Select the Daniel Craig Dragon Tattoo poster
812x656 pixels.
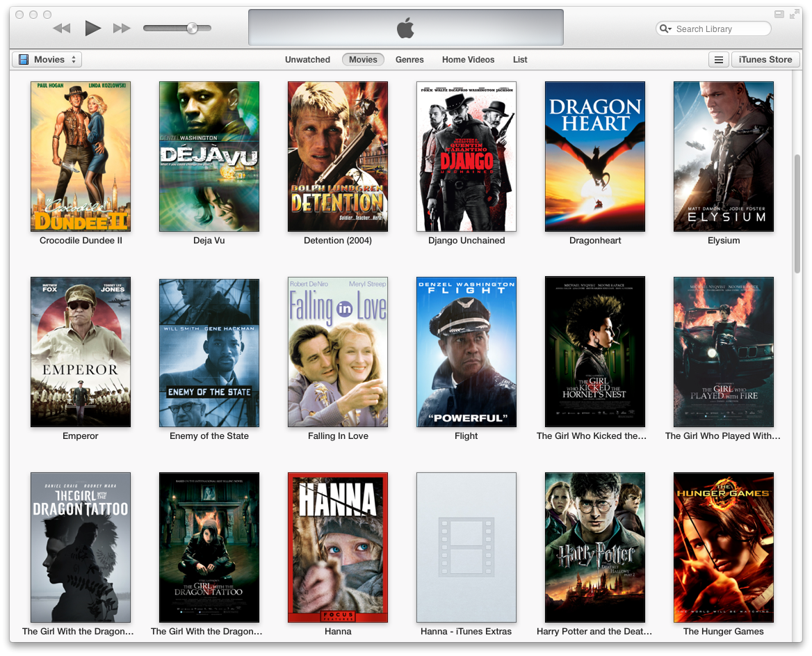pos(81,547)
